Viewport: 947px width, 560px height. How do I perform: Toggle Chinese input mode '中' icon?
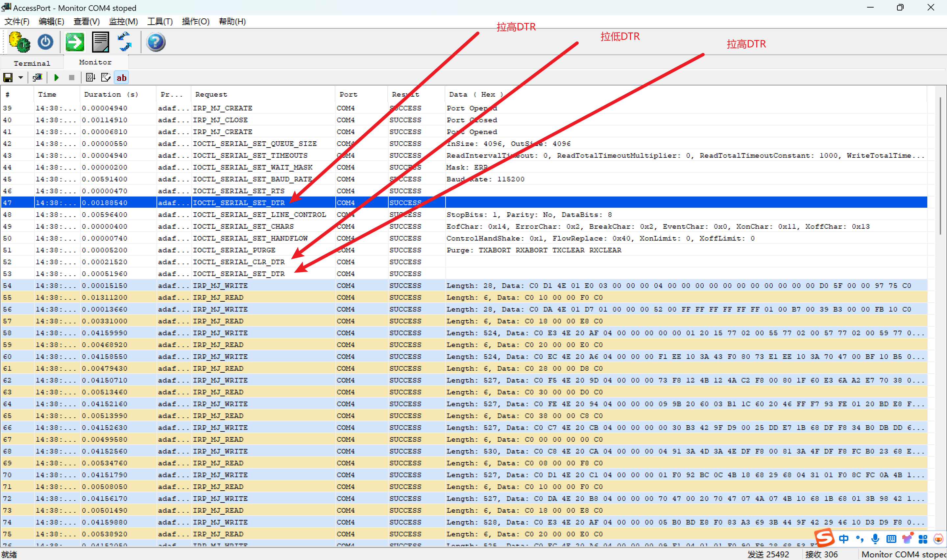[843, 539]
